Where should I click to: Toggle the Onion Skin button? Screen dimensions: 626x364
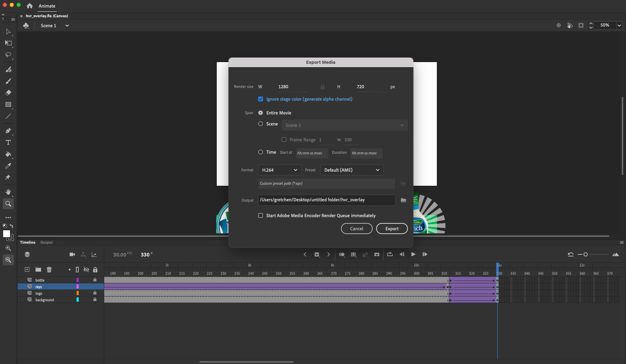[x=342, y=254]
